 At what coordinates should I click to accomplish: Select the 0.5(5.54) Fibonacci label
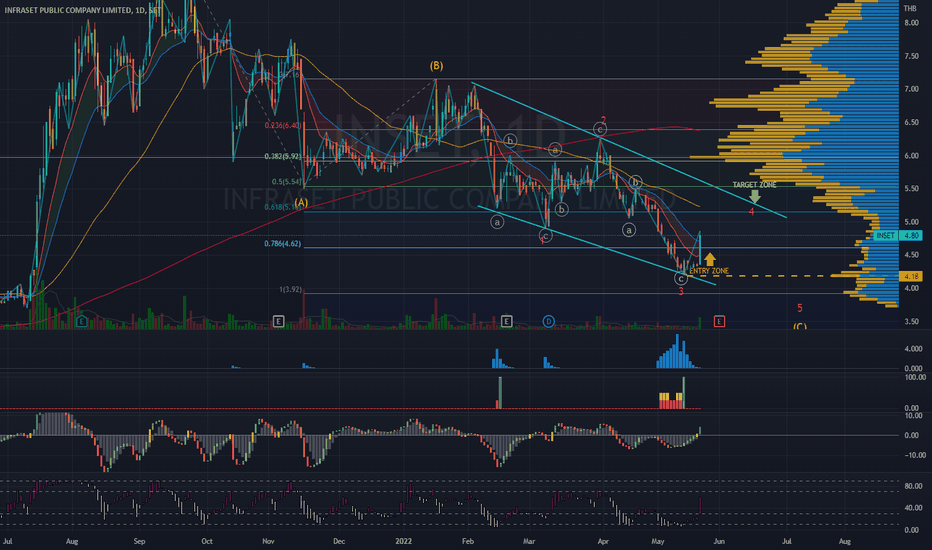coord(286,182)
